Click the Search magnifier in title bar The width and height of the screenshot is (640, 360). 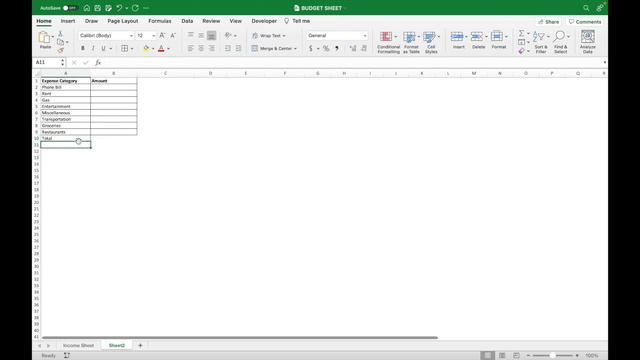[x=586, y=8]
